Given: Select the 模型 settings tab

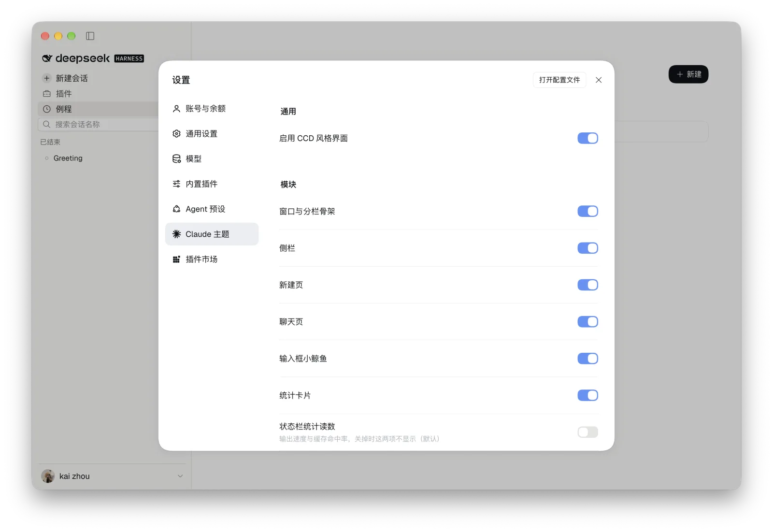Looking at the screenshot, I should click(212, 158).
